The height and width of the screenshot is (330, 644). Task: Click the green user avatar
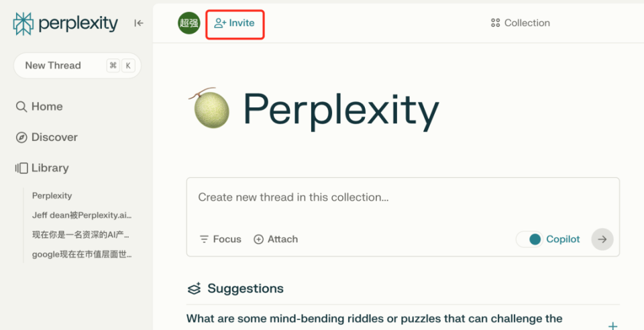[189, 23]
